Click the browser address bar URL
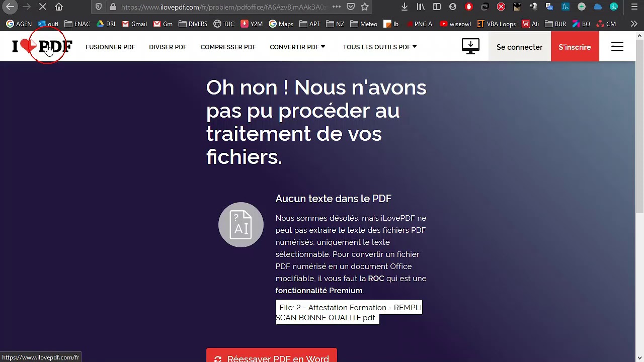644x362 pixels. pos(224,7)
